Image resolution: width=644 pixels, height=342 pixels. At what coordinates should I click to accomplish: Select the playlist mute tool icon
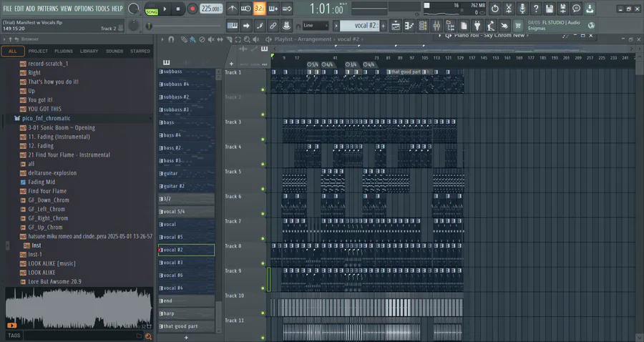210,39
